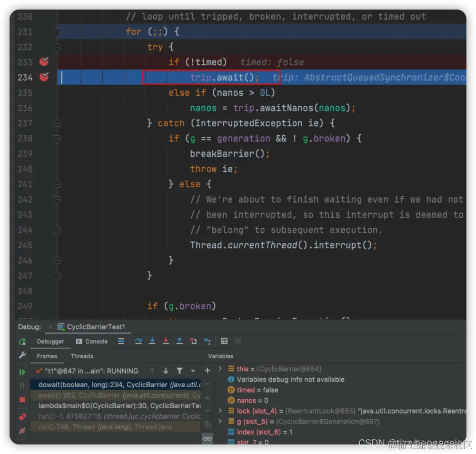
Task: Collapse the comment fold at line 242
Action: click(x=57, y=199)
